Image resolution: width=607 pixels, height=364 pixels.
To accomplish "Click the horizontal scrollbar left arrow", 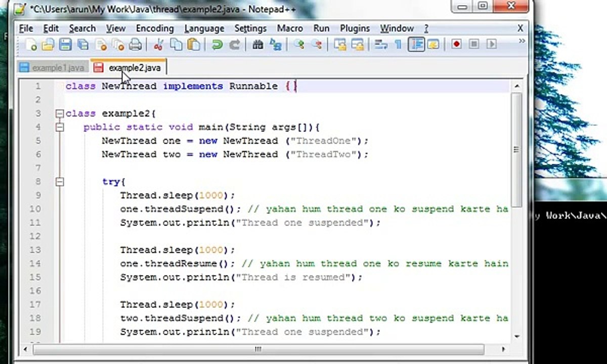I will click(x=26, y=349).
